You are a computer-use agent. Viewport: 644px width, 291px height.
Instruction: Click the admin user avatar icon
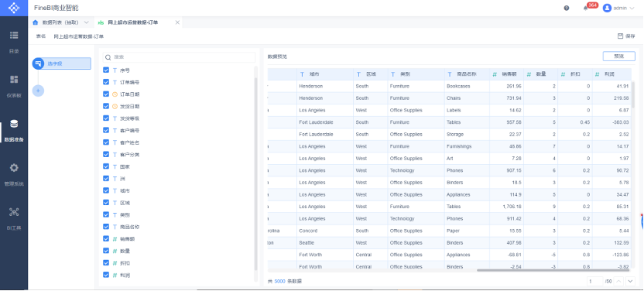click(607, 8)
